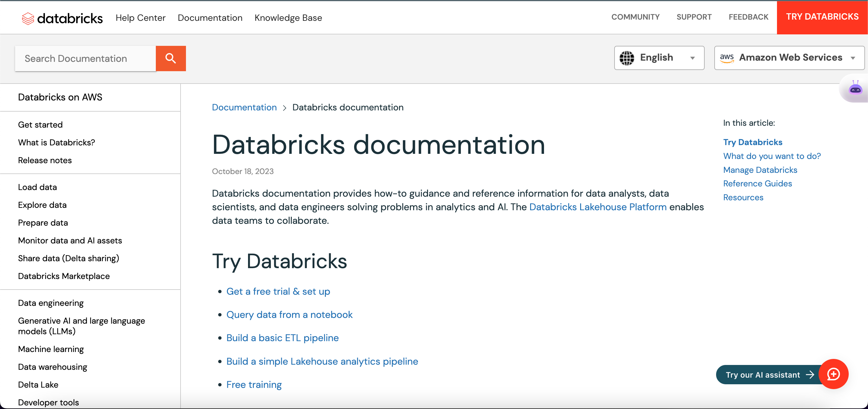Screen dimensions: 868x409
Task: Open Build a simple Lakehouse analytics pipeline
Action: pyautogui.click(x=322, y=361)
